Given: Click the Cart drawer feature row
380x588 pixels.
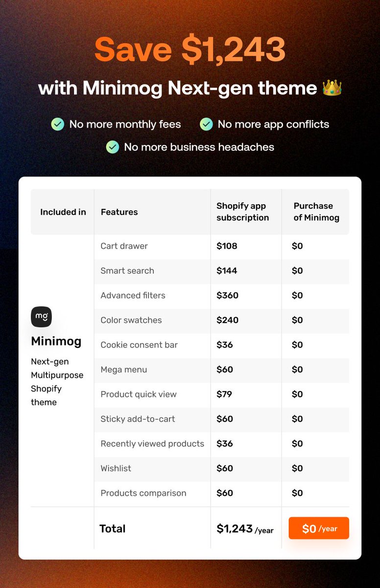Looking at the screenshot, I should point(221,246).
